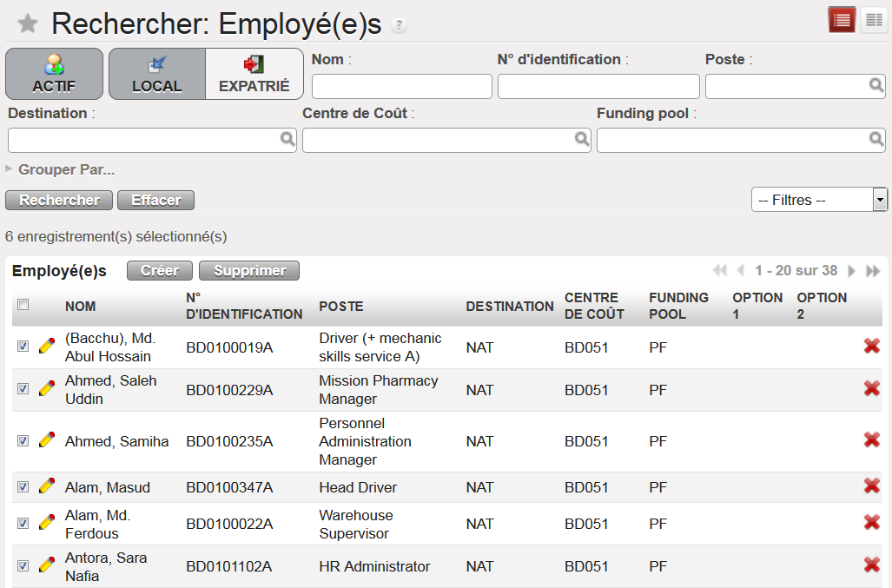
Task: Expand the Grouper Par section
Action: tap(61, 169)
